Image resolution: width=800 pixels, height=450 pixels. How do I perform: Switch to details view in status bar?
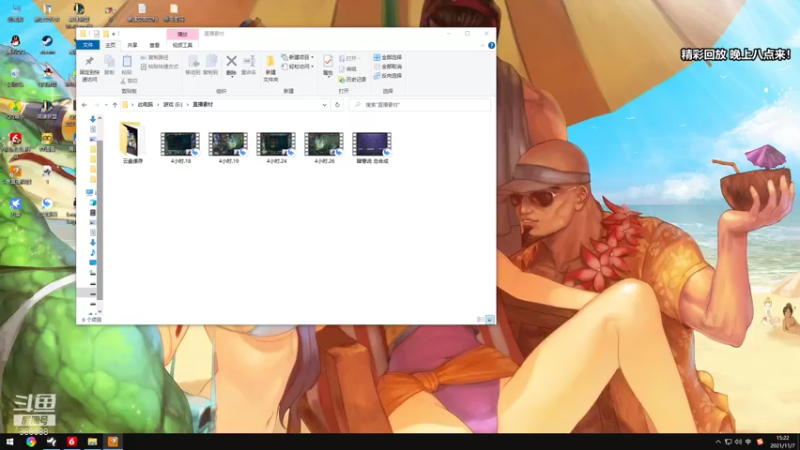click(x=481, y=319)
